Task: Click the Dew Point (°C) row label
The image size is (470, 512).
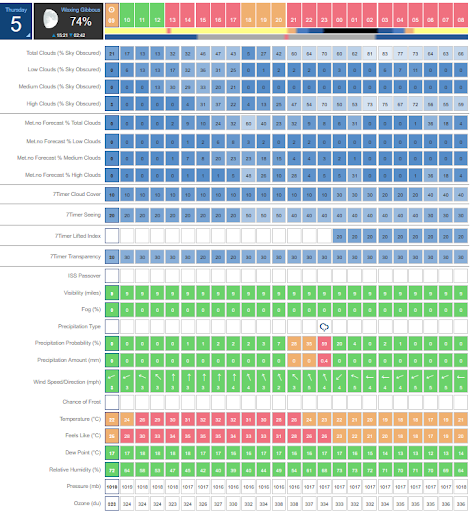Action: 83,452
